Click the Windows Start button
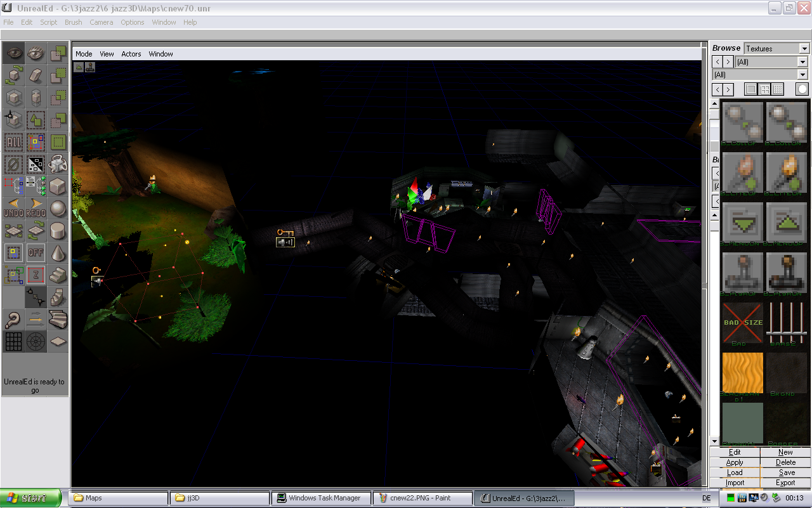 30,498
